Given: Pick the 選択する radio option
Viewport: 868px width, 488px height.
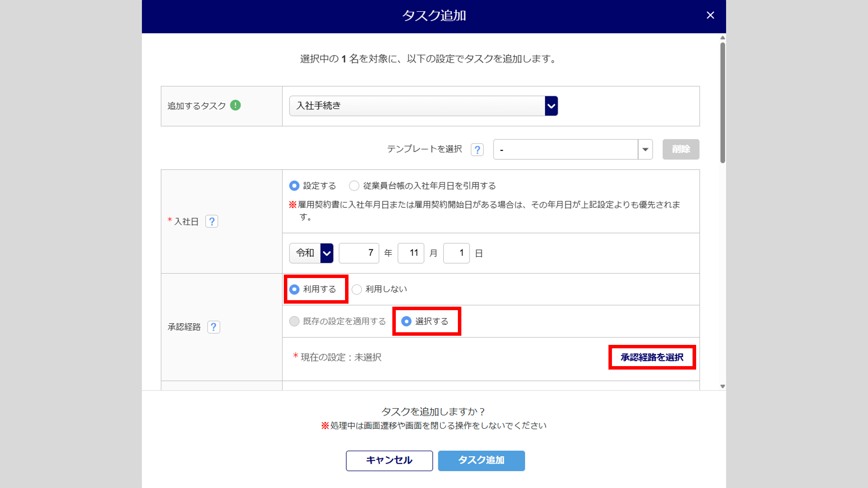Looking at the screenshot, I should 406,321.
